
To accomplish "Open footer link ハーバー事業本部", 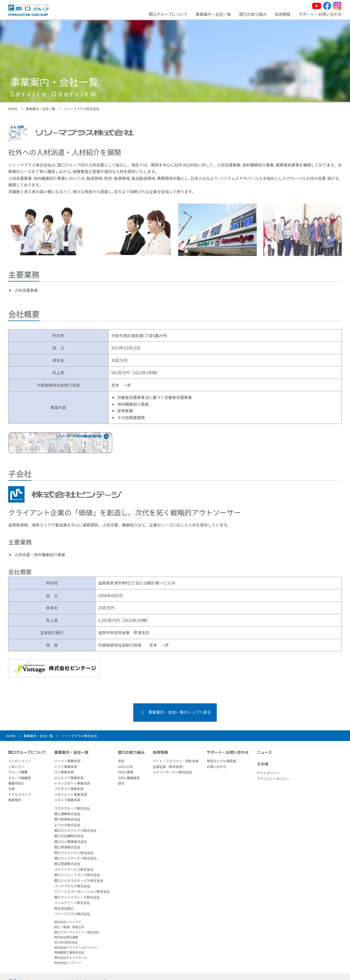I will coord(67,761).
